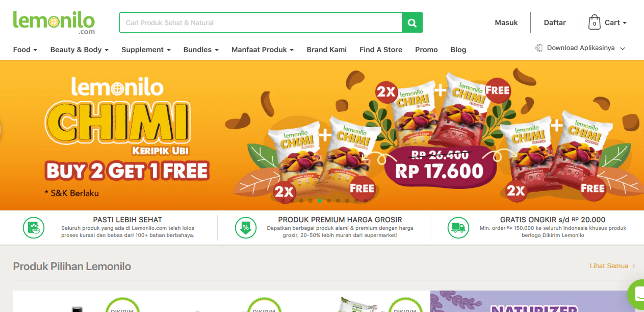The image size is (644, 312).
Task: Click the Cari Produk search field
Action: 261,22
